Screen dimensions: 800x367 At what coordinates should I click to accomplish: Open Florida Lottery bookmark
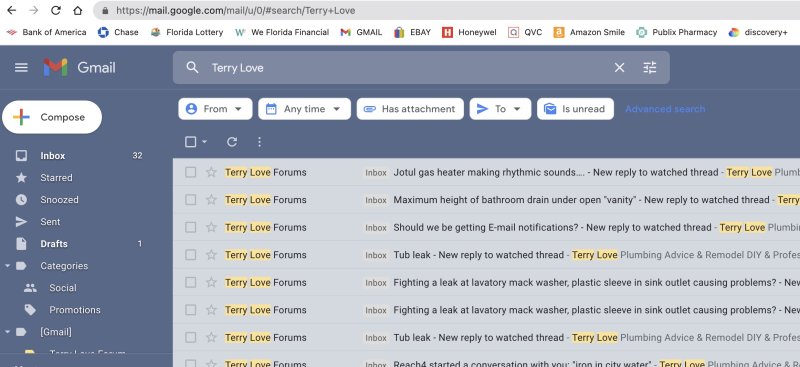187,32
